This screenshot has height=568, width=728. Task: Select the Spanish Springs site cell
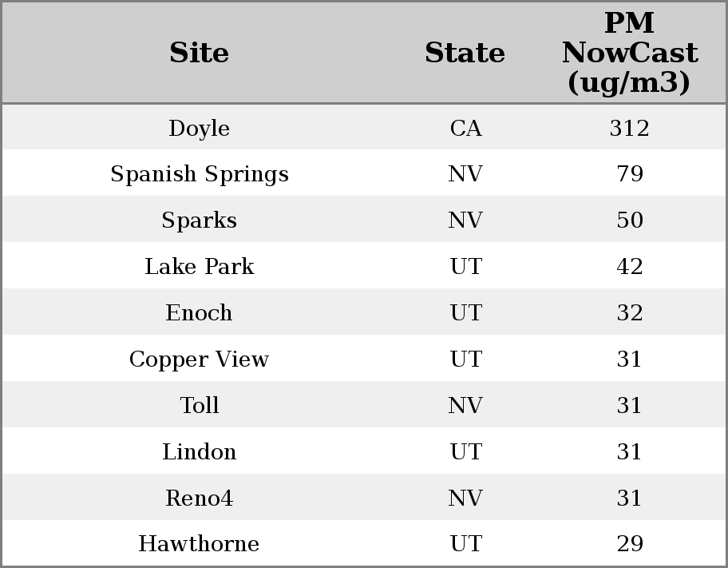[x=199, y=174]
